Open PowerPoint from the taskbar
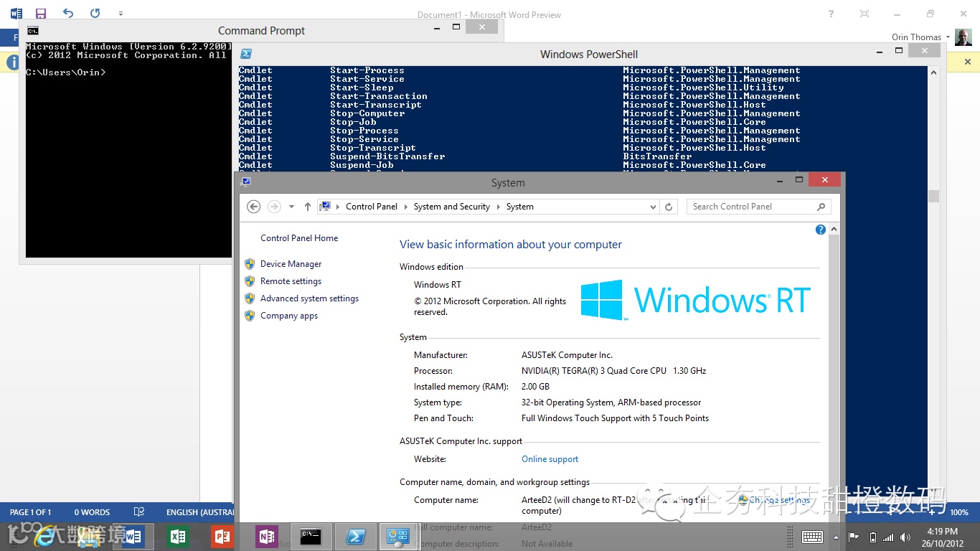Viewport: 980px width, 551px height. [222, 536]
